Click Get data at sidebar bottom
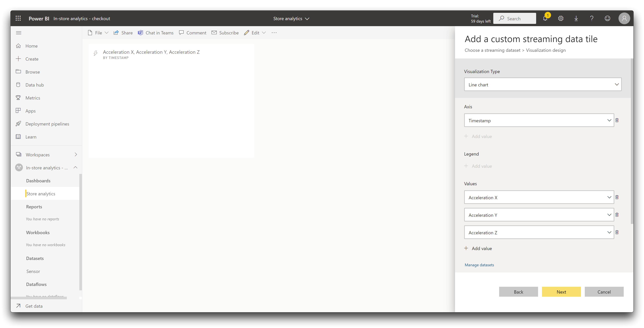 pyautogui.click(x=46, y=306)
